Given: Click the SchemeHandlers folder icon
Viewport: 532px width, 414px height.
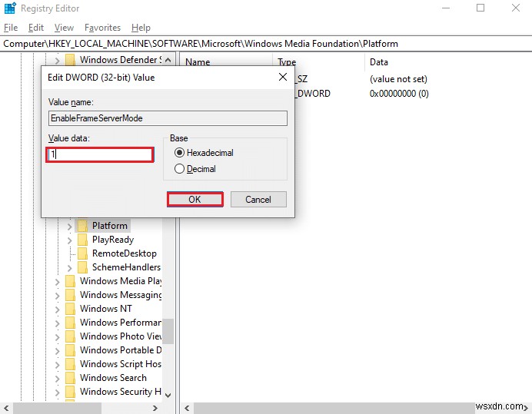Looking at the screenshot, I should 82,267.
